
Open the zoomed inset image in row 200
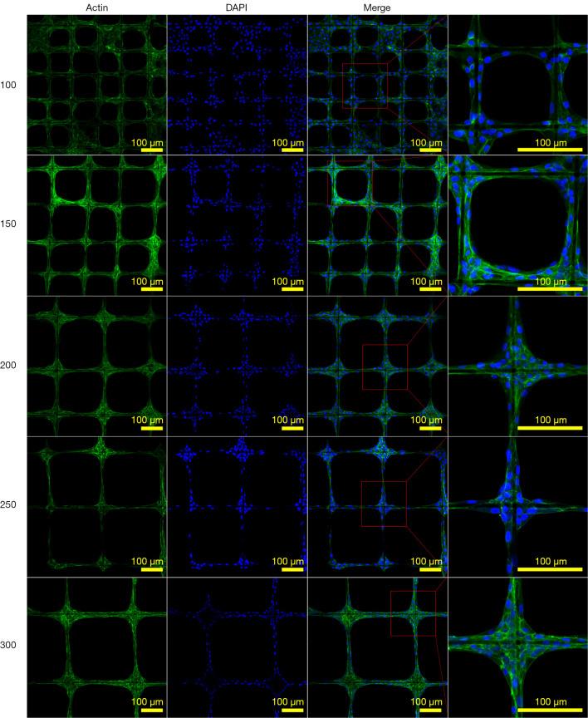pos(517,366)
